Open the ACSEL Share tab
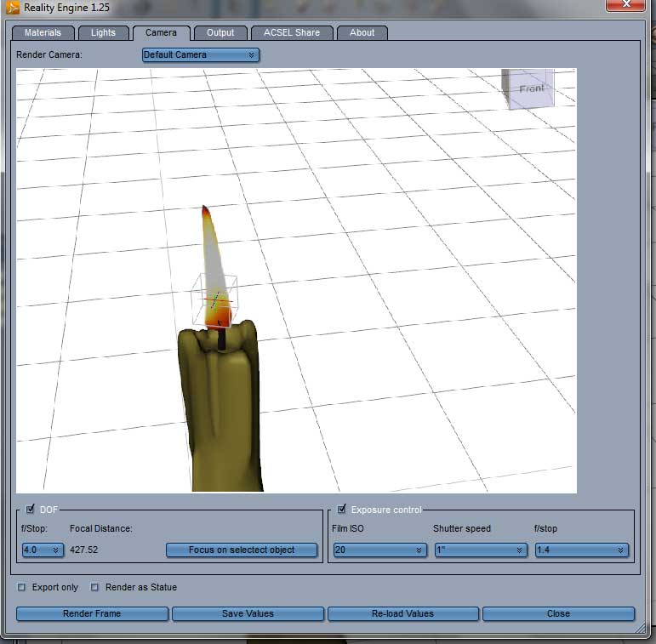 tap(292, 32)
